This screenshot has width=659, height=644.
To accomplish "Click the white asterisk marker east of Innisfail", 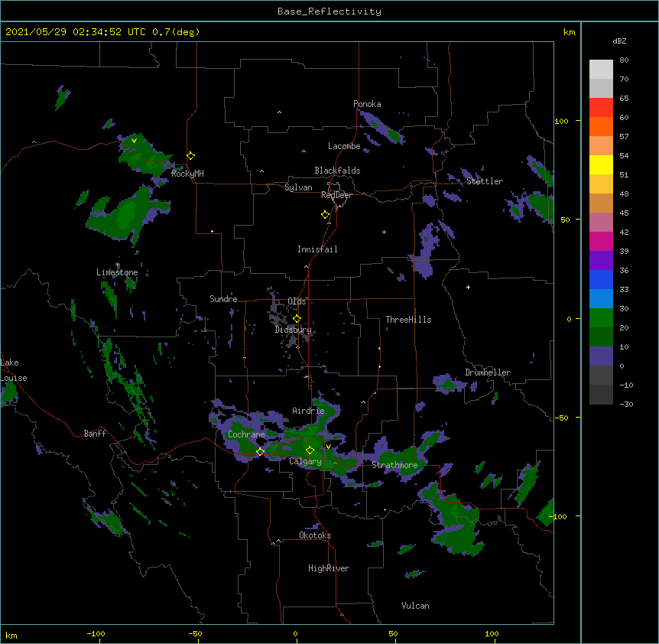I will tap(384, 232).
